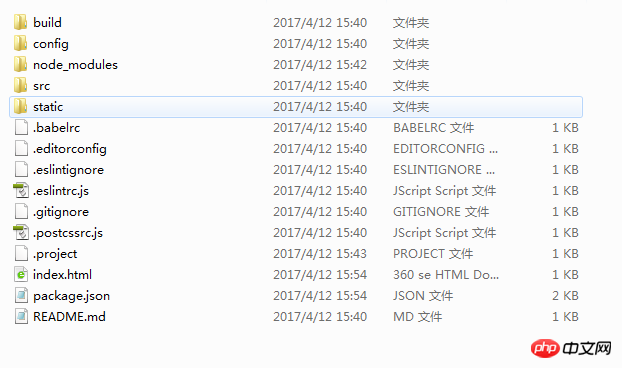Click the GITIGNORE 文件 type cell

441,211
